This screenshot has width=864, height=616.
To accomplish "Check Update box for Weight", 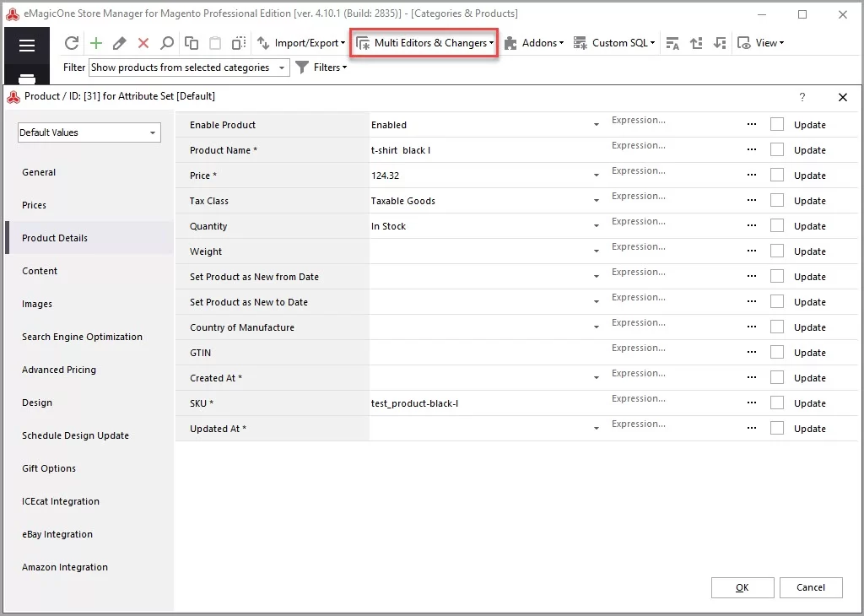I will click(777, 251).
